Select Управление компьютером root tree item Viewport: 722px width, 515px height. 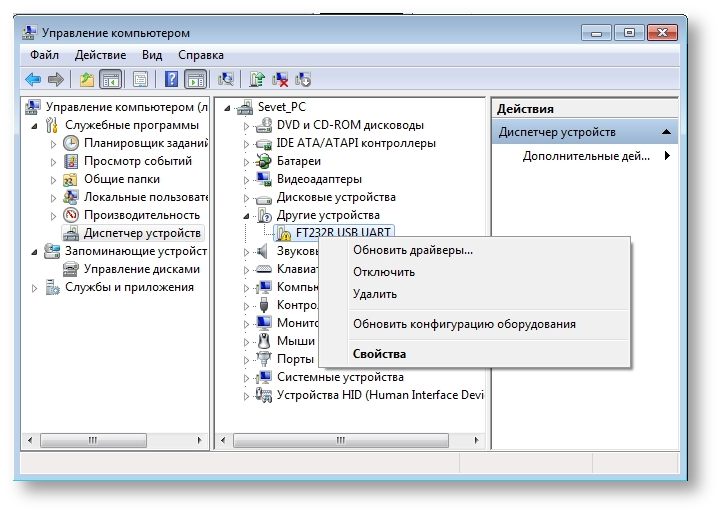(x=127, y=107)
